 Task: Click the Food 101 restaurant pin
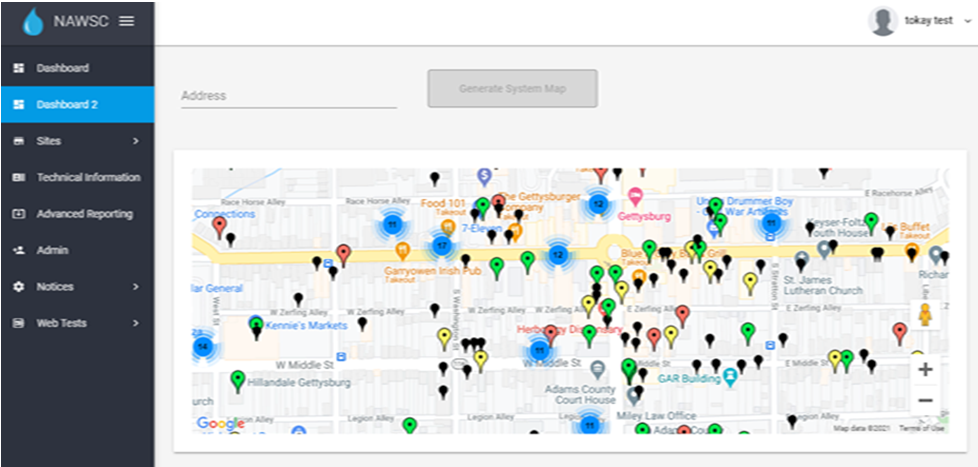(x=447, y=228)
